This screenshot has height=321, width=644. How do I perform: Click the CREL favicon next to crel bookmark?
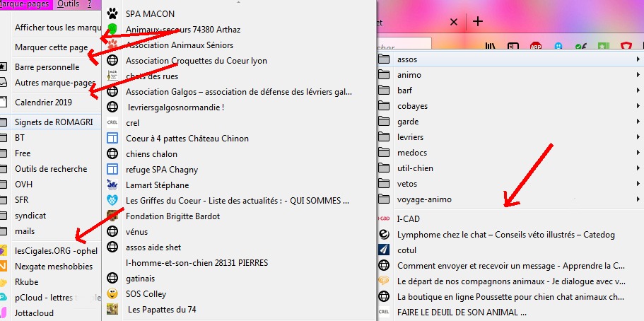112,122
